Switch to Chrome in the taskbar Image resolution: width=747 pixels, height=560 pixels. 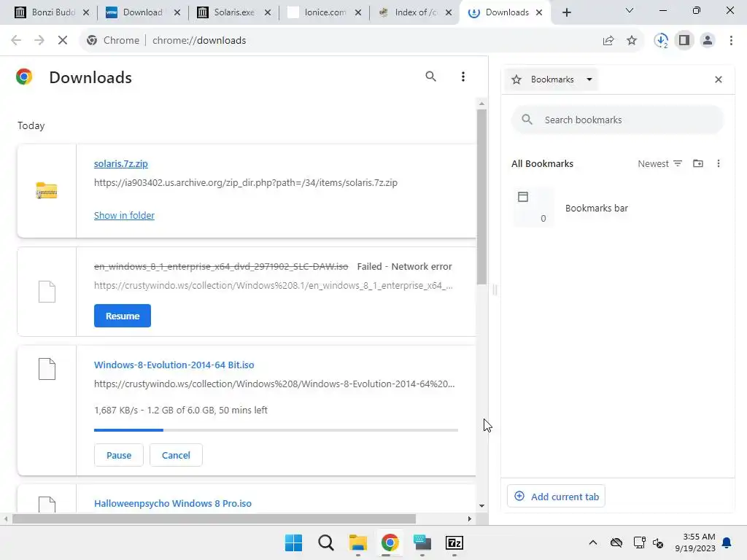coord(390,542)
